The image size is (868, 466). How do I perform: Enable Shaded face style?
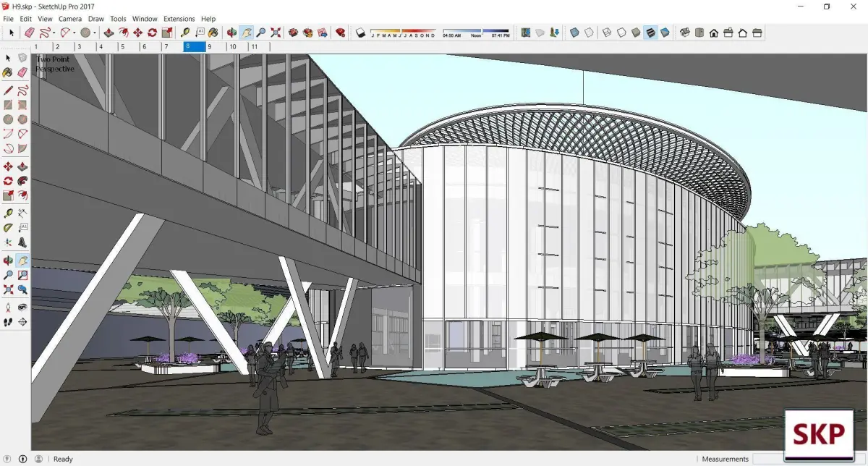[x=636, y=33]
